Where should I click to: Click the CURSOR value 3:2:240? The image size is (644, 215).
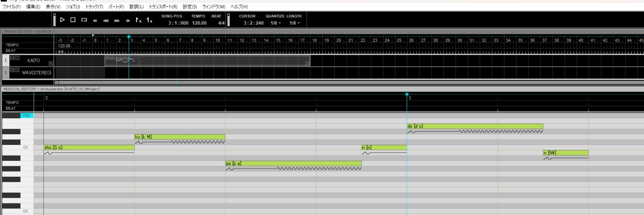(x=253, y=23)
